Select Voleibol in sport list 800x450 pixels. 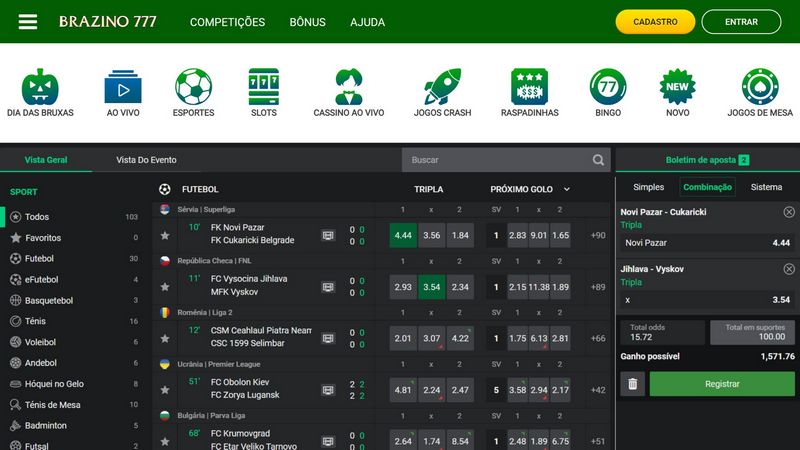pos(74,342)
